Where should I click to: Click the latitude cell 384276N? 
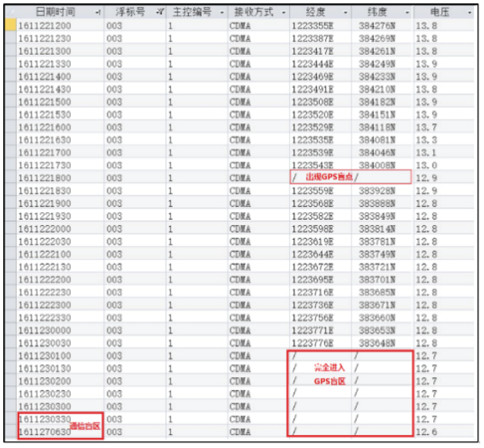(x=376, y=25)
